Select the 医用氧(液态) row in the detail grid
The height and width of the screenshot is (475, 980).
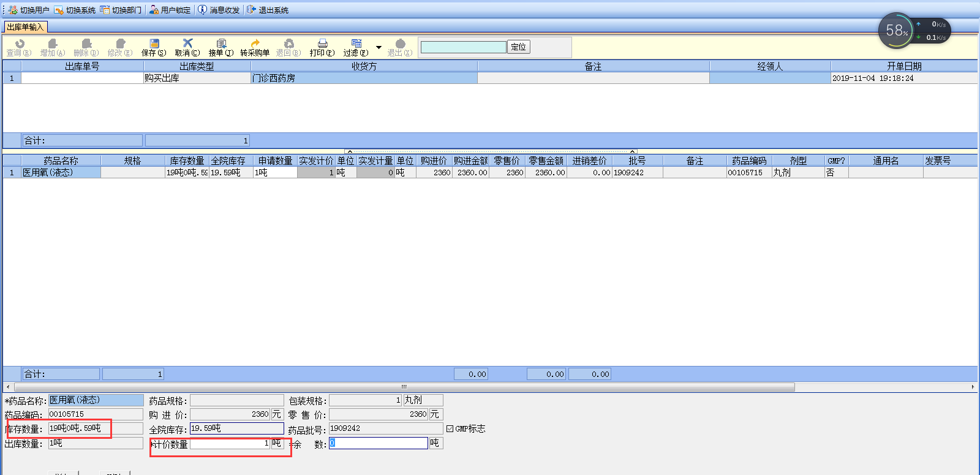click(61, 173)
